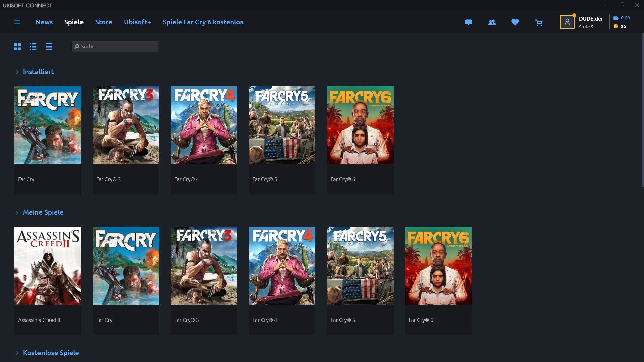This screenshot has height=362, width=644.
Task: Click the Meine Spiele heading link
Action: coord(43,212)
